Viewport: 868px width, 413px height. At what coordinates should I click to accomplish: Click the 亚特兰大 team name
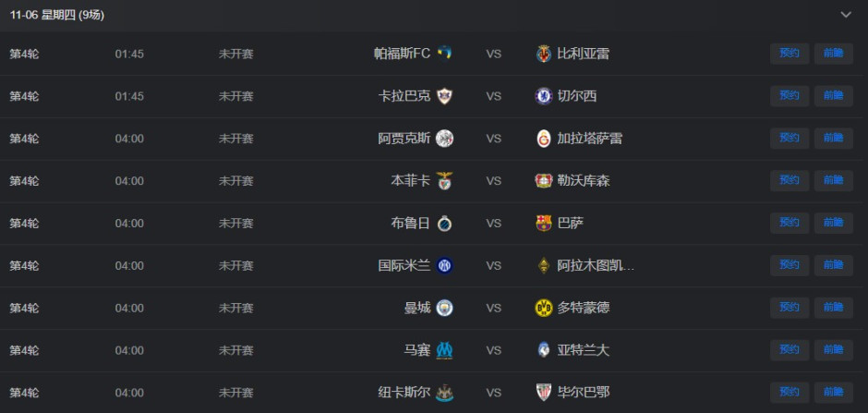click(x=583, y=351)
